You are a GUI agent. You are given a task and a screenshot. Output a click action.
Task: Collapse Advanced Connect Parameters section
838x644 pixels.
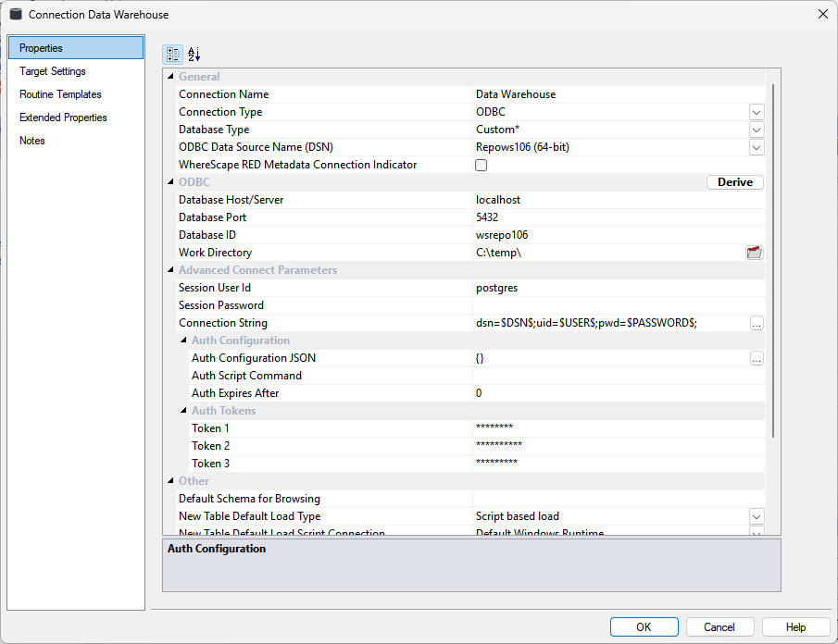tap(169, 270)
